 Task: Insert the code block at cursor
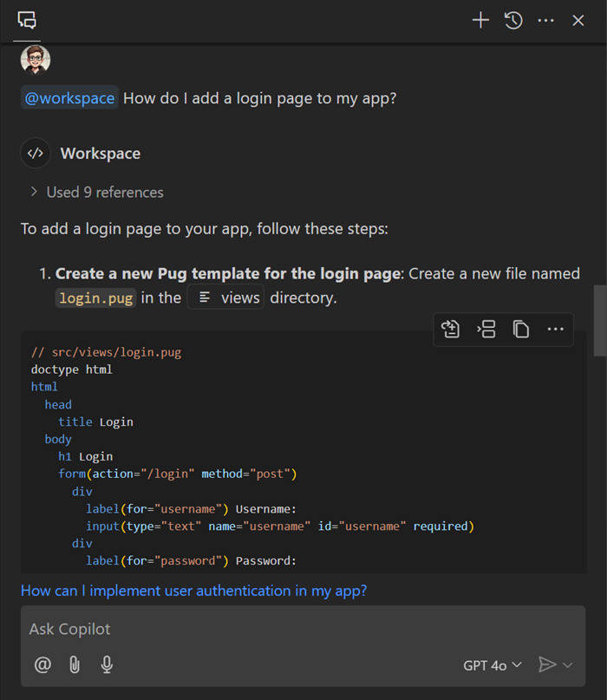pyautogui.click(x=486, y=330)
